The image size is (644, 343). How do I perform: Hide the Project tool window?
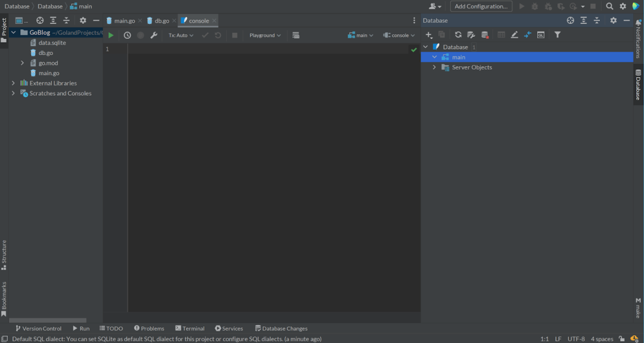coord(96,20)
